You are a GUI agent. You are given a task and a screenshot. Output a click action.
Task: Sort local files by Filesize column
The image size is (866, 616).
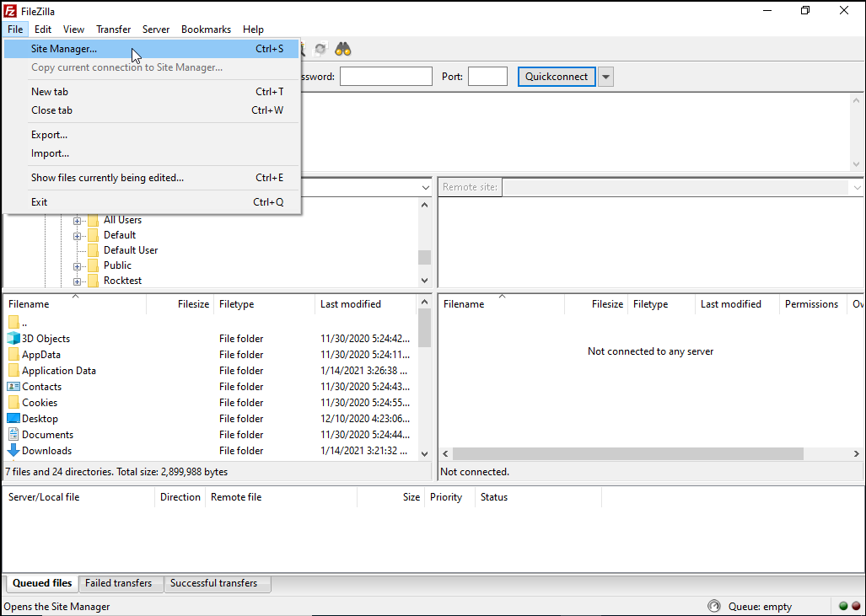180,304
